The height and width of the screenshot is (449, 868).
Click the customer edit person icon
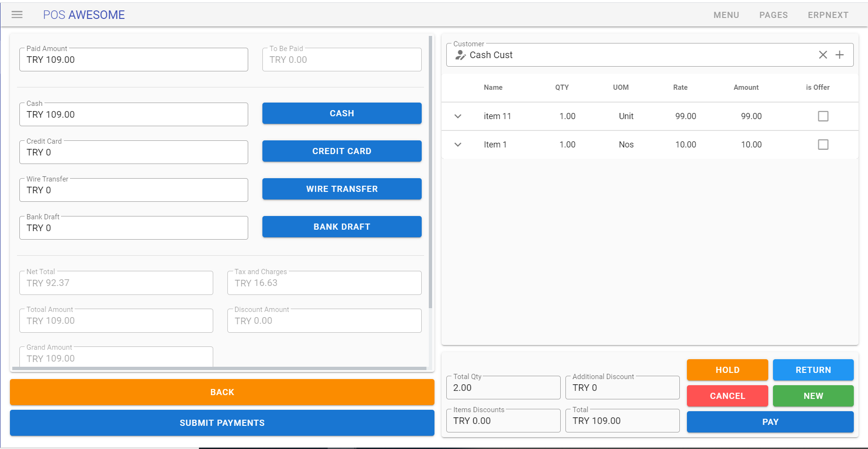[460, 55]
